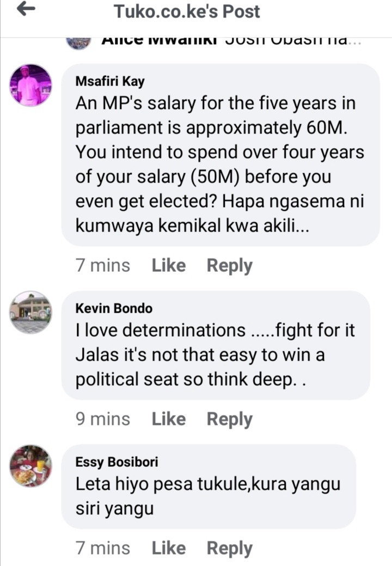Tap the 9 mins timestamp
Screen dimensions: 392x566
[103, 419]
